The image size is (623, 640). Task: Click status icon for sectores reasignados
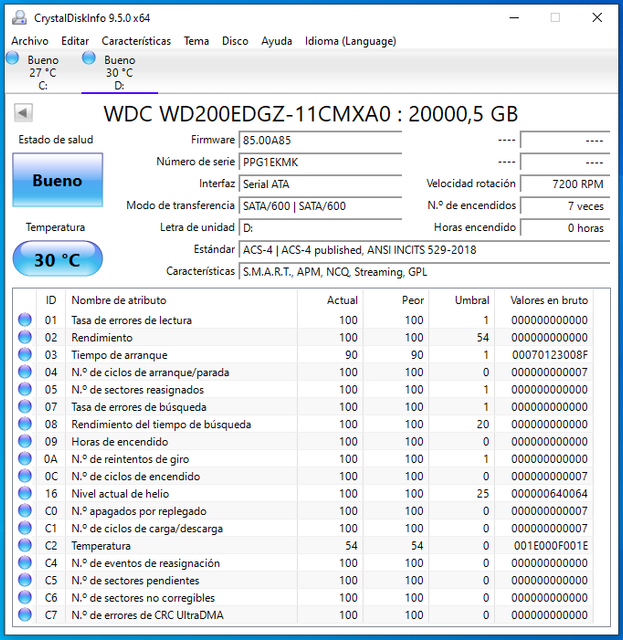coord(25,389)
